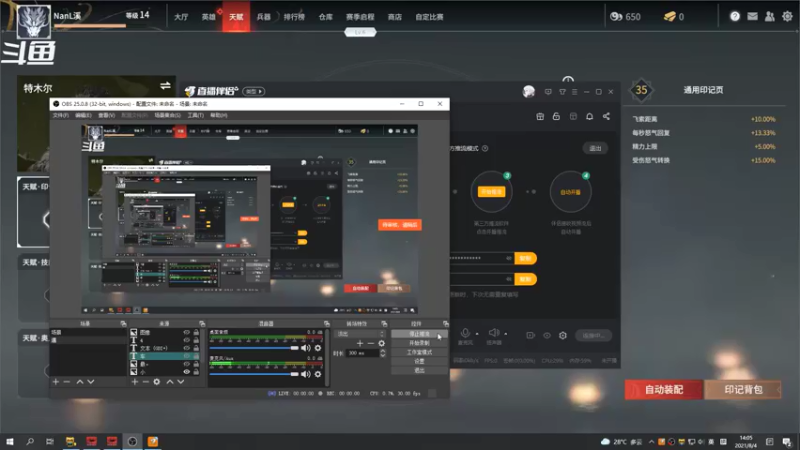This screenshot has width=800, height=450.
Task: Open the game mail envelope icon
Action: coord(753,16)
